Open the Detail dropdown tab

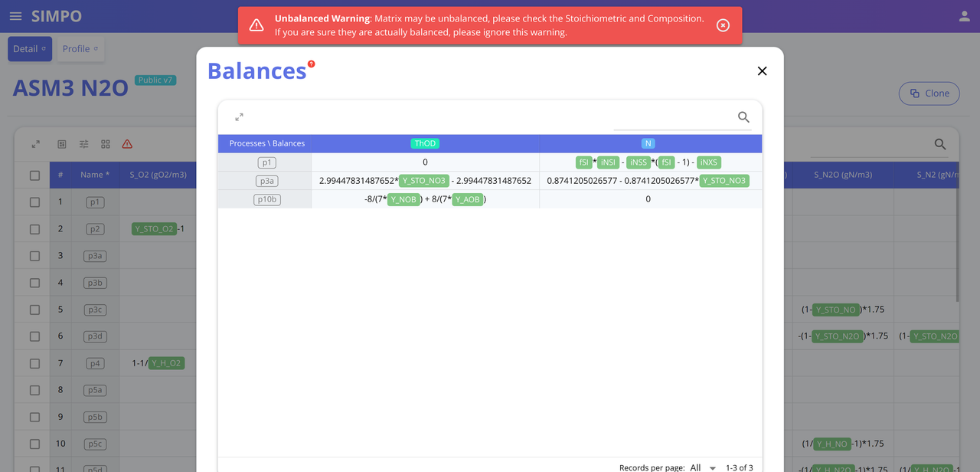tap(30, 49)
